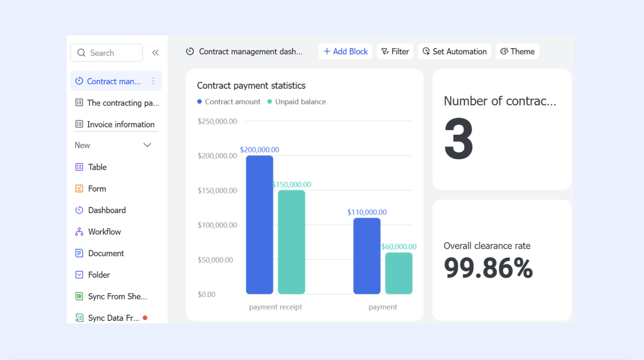The height and width of the screenshot is (360, 644).
Task: Select the Form icon in sidebar
Action: [79, 189]
